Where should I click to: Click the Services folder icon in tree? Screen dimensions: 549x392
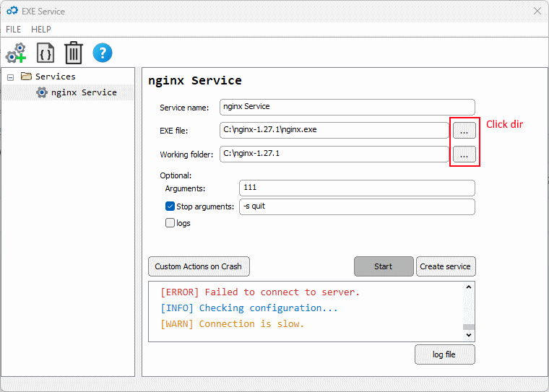pyautogui.click(x=26, y=76)
